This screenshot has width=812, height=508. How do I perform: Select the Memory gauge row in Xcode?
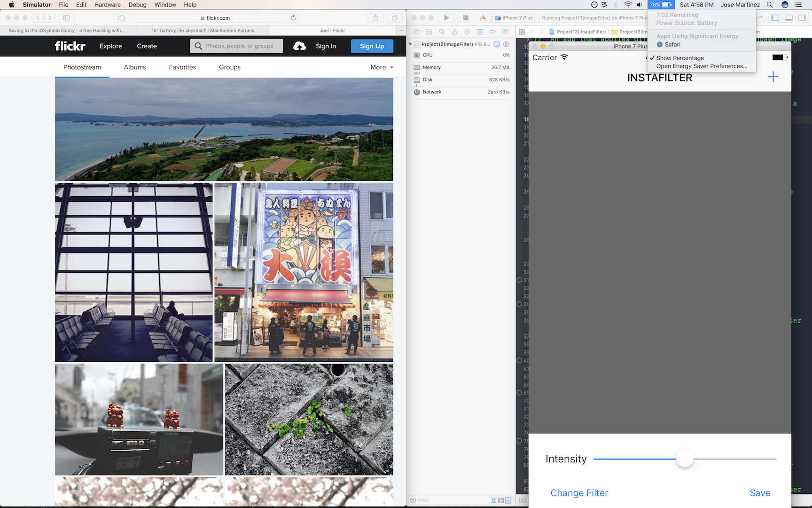pyautogui.click(x=461, y=67)
